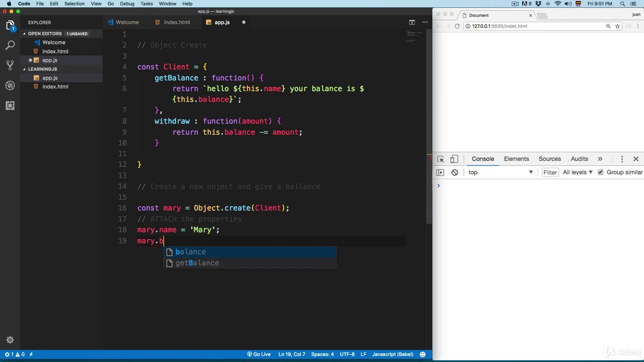
Task: Select getBalance from autocomplete suggestions
Action: point(197,263)
